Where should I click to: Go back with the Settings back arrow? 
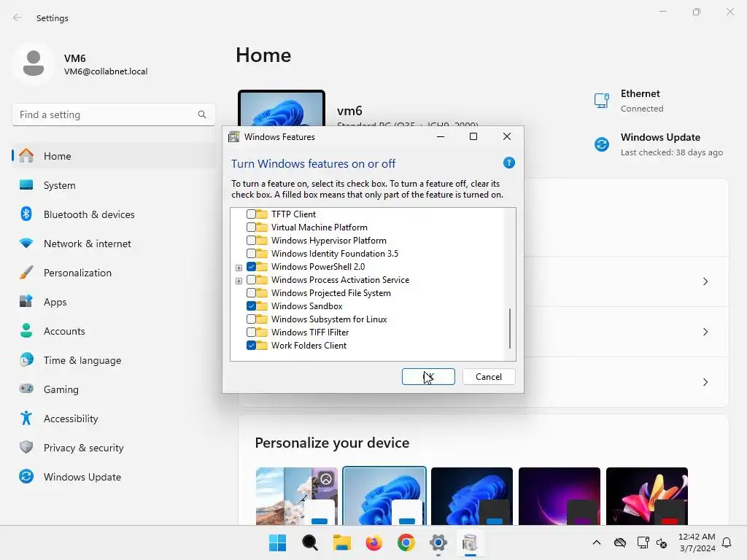(18, 17)
